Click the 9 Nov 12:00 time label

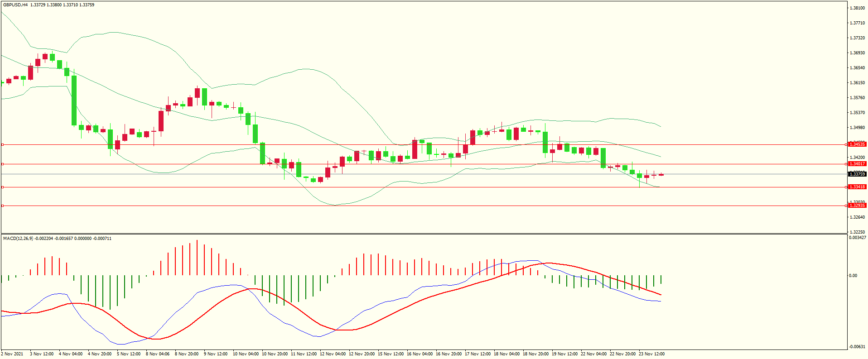pyautogui.click(x=216, y=354)
